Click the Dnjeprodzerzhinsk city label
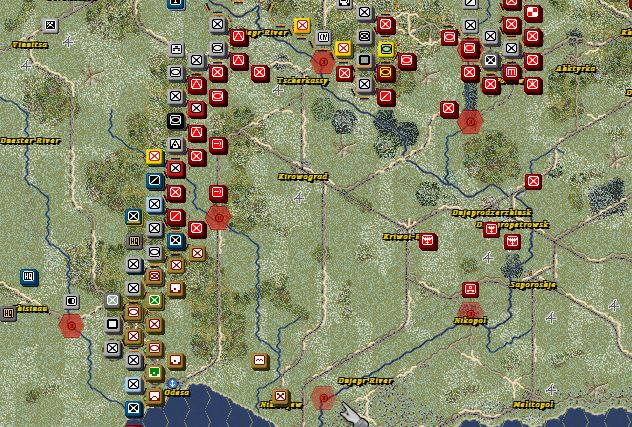Viewport: 632px width, 427px height. pyautogui.click(x=492, y=212)
